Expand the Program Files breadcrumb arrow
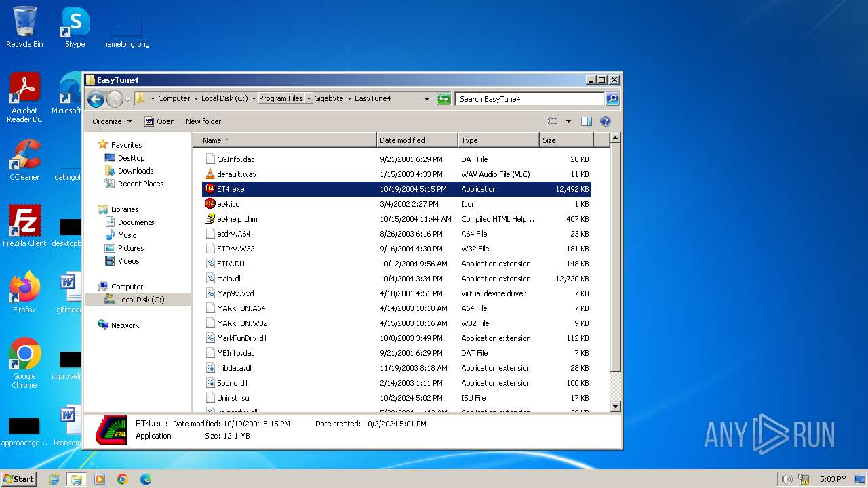Viewport: 868px width, 488px height. pos(309,99)
